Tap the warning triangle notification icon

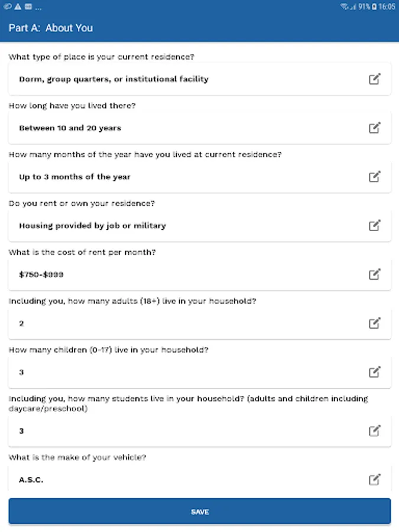coord(17,7)
